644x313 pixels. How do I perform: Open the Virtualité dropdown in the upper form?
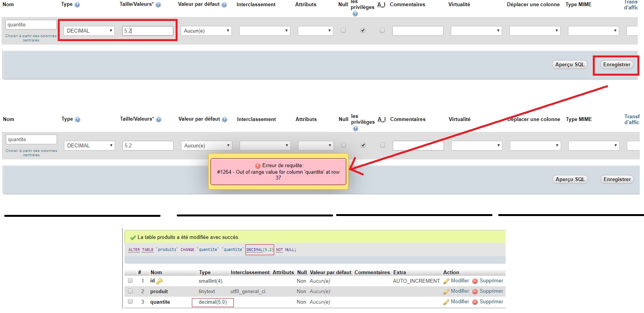pos(477,31)
